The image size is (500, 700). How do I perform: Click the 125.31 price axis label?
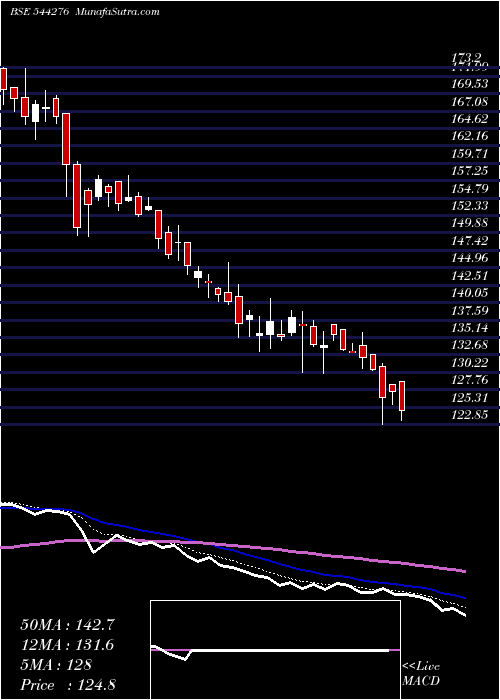coord(470,398)
